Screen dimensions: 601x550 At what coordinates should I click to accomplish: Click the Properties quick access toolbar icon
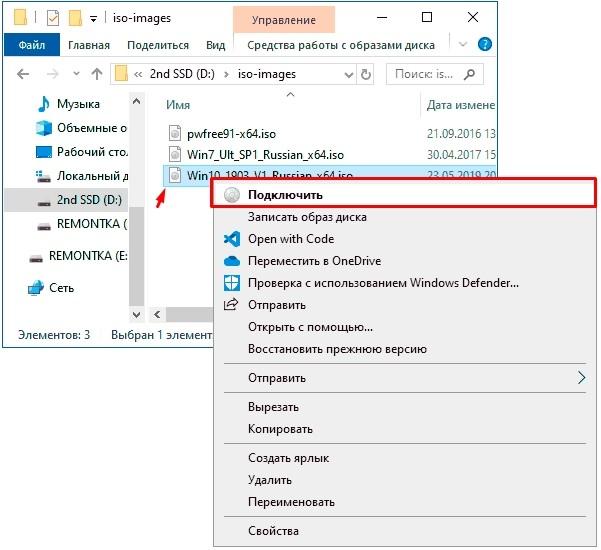click(x=53, y=18)
